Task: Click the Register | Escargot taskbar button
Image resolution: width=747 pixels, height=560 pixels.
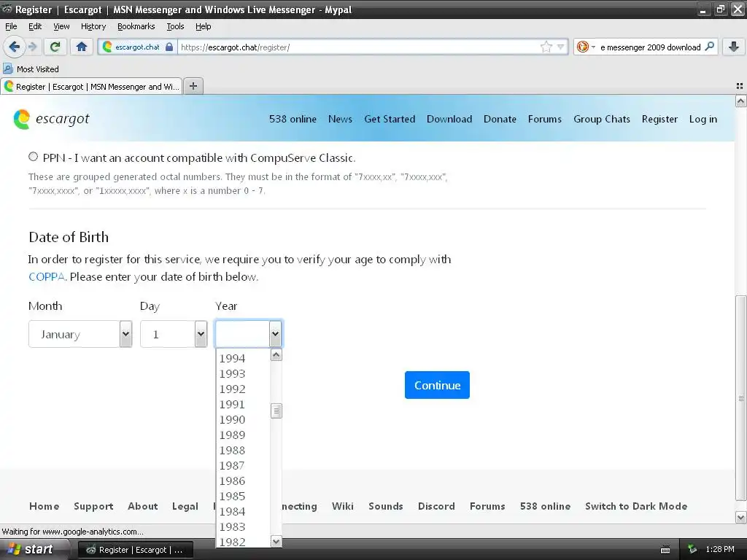Action: (135, 550)
